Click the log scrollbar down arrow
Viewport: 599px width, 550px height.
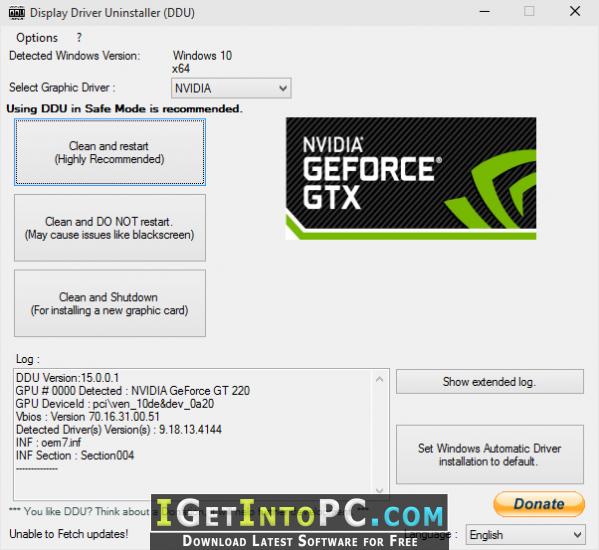[x=379, y=490]
